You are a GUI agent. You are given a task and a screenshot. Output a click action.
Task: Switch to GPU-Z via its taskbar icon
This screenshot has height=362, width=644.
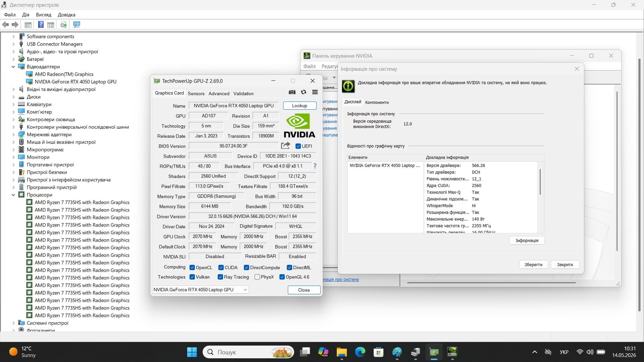click(x=434, y=352)
